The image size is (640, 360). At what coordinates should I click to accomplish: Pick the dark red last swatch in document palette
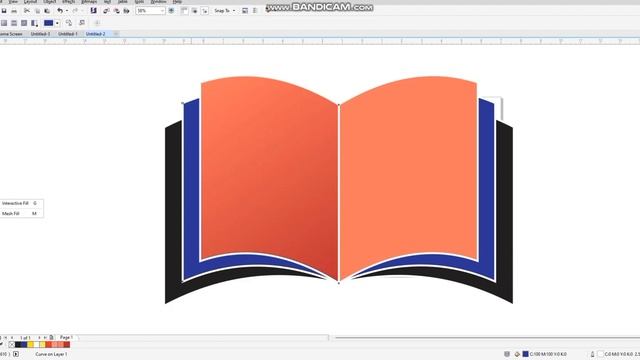[x=67, y=344]
